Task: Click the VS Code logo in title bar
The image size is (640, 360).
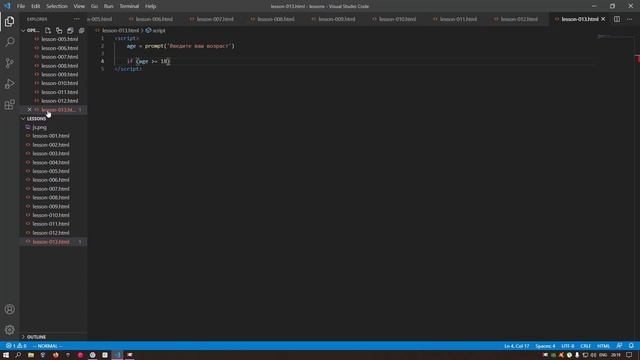Action: [x=7, y=6]
